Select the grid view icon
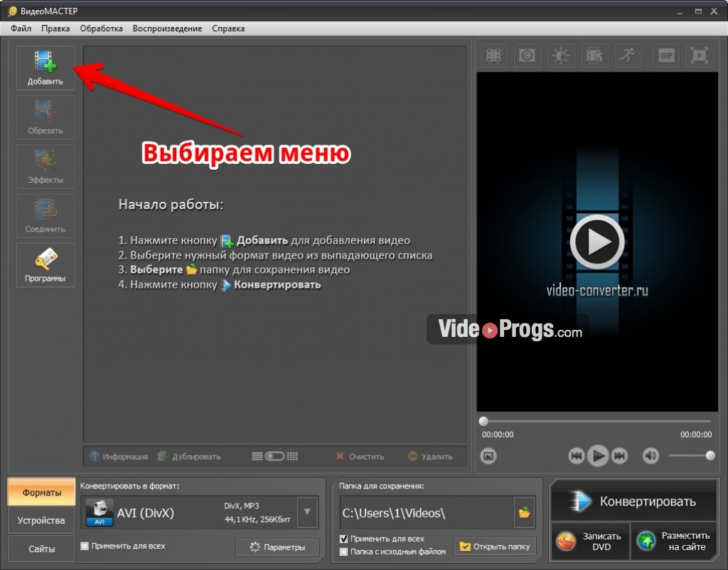728x570 pixels. tap(292, 456)
